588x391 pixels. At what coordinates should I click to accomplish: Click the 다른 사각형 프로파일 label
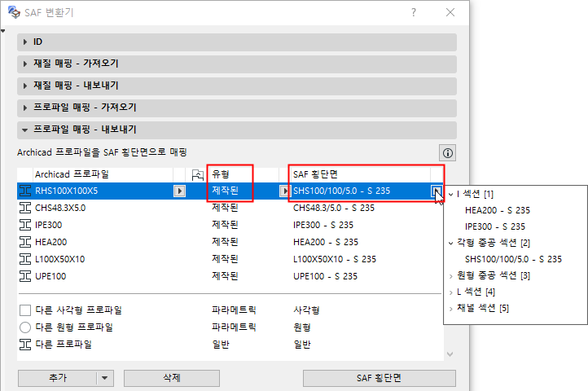pyautogui.click(x=78, y=310)
